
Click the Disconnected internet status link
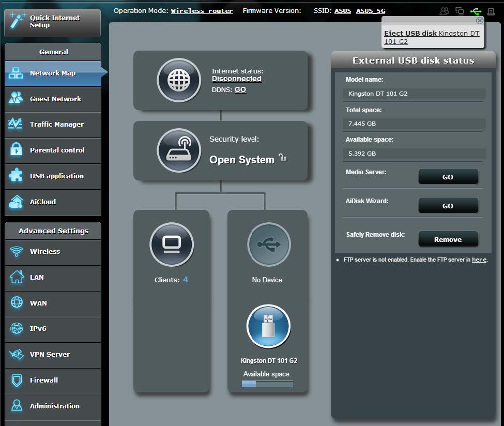coord(237,79)
